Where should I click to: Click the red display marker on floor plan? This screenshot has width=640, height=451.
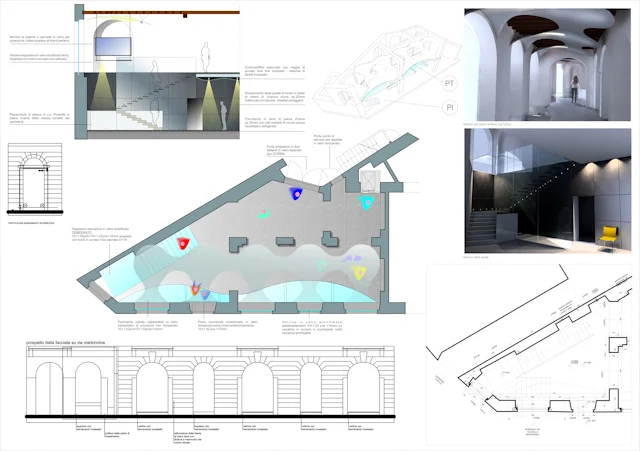coord(183,244)
